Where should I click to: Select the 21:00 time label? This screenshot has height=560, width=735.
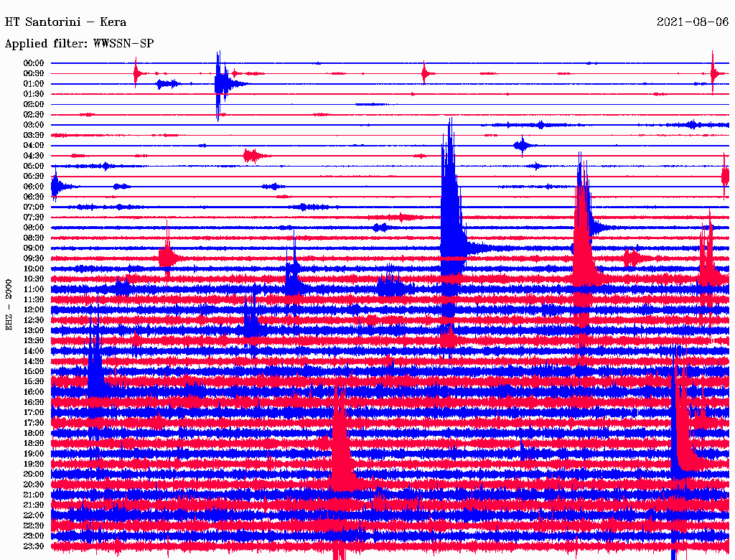(x=34, y=495)
